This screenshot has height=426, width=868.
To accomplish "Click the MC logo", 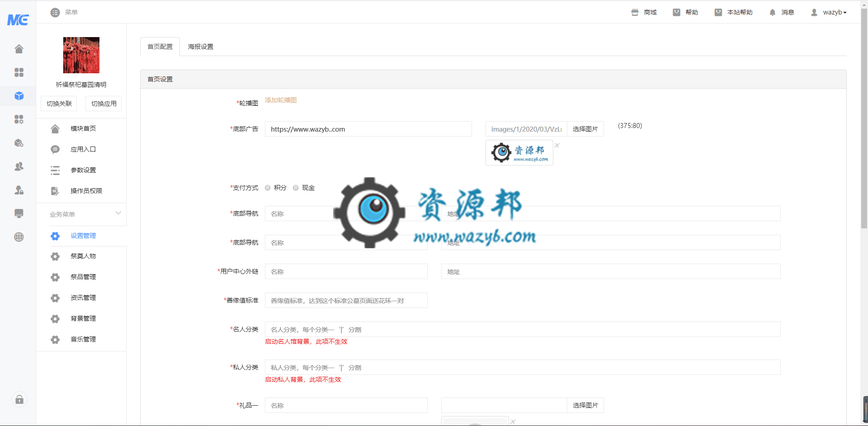I will (x=18, y=19).
